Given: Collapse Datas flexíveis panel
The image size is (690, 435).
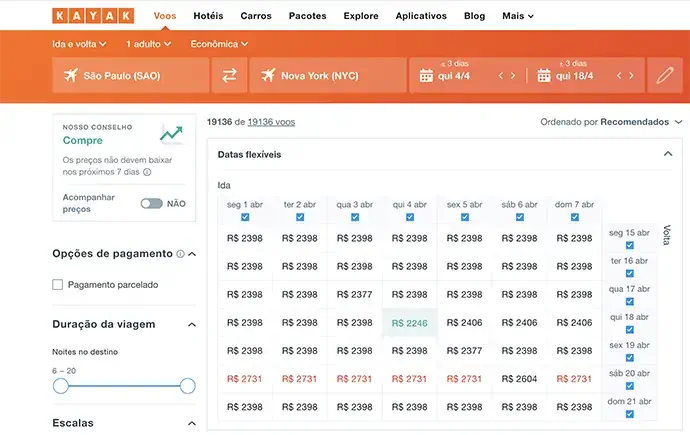Looking at the screenshot, I should (668, 154).
